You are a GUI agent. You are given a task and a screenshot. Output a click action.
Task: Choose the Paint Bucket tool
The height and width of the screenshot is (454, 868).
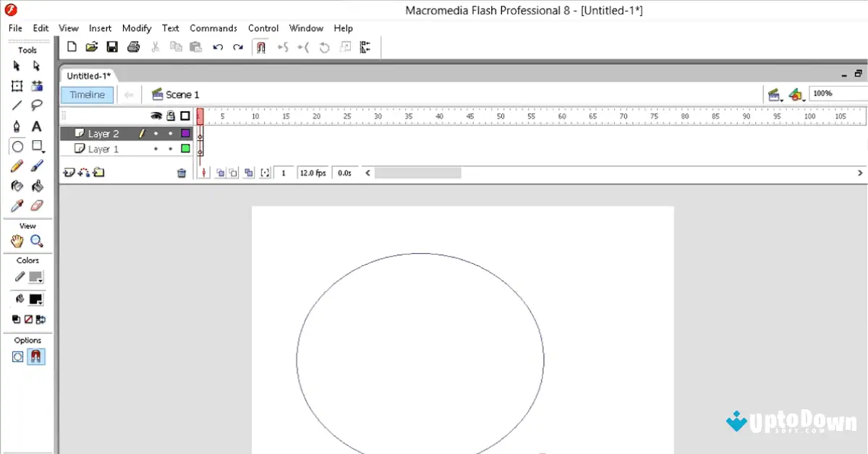point(37,186)
